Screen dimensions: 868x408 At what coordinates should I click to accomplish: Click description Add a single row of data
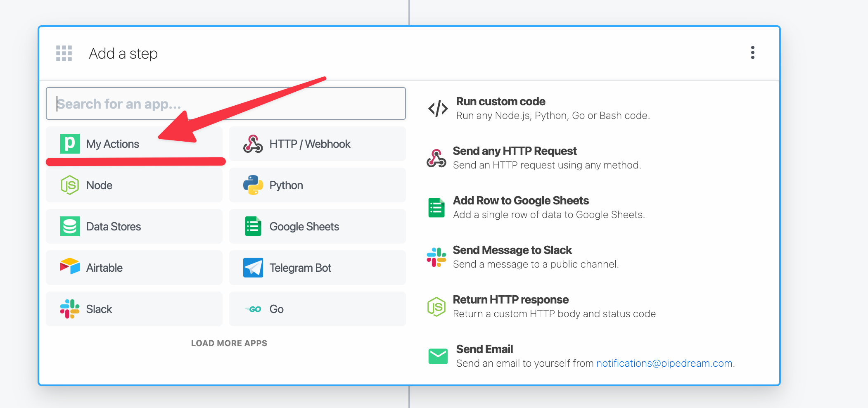click(x=549, y=215)
